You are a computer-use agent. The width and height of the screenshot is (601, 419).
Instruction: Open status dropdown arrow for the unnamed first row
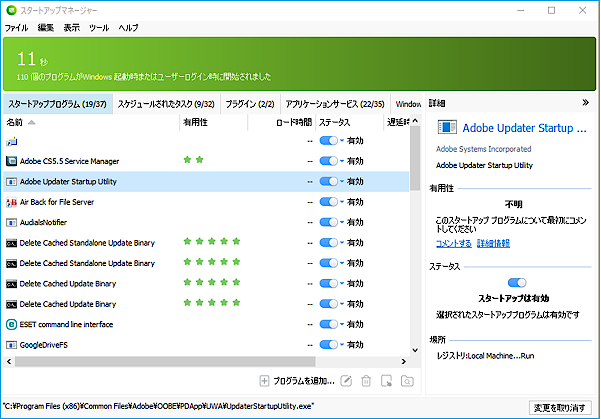click(342, 141)
